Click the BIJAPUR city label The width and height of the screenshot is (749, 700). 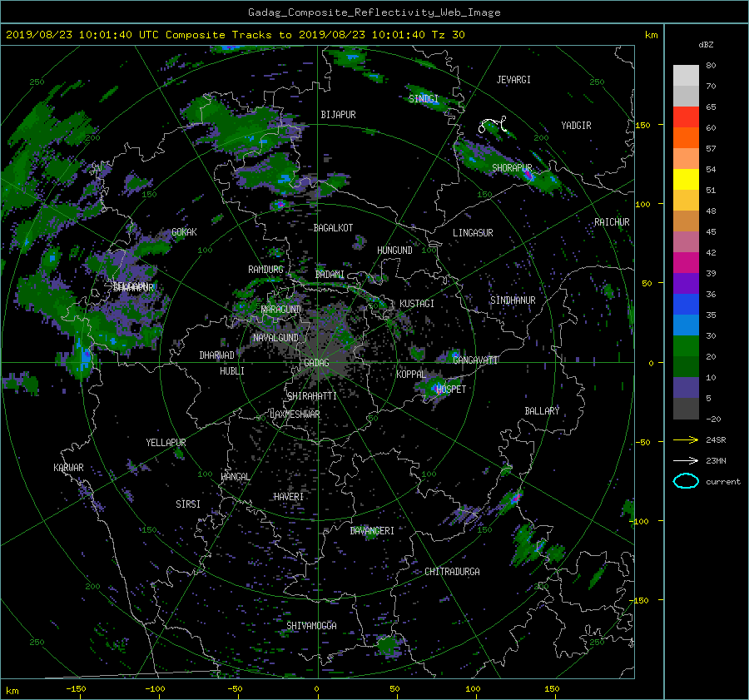pos(338,115)
